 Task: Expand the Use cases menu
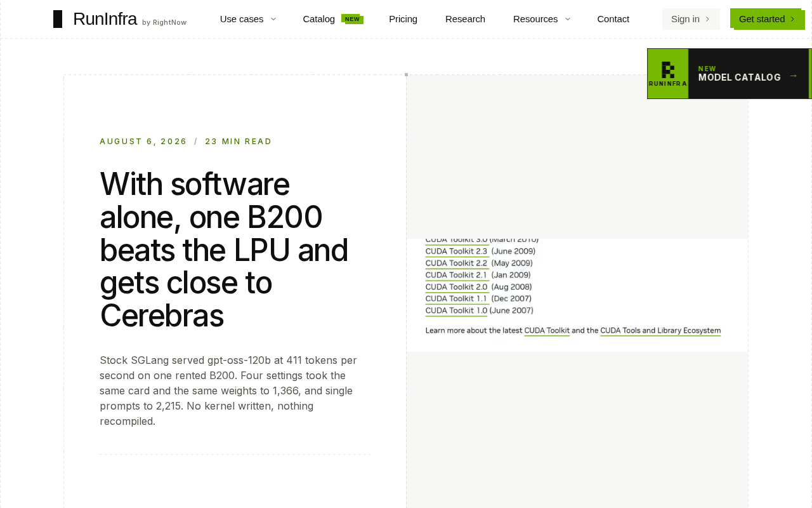(x=248, y=19)
